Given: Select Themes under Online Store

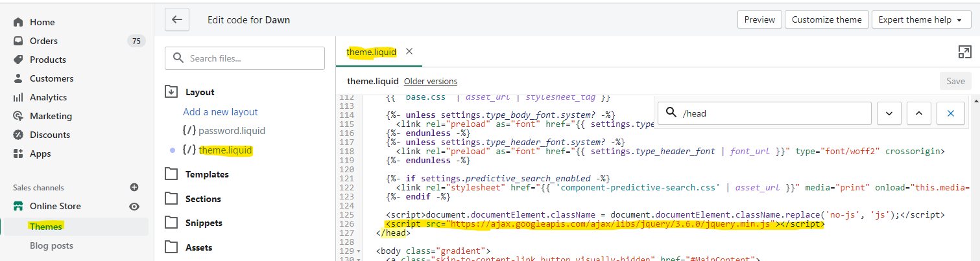Looking at the screenshot, I should pos(45,227).
